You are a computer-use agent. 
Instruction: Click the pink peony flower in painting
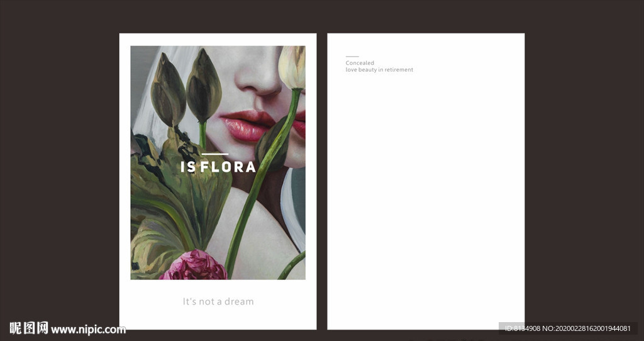point(194,266)
